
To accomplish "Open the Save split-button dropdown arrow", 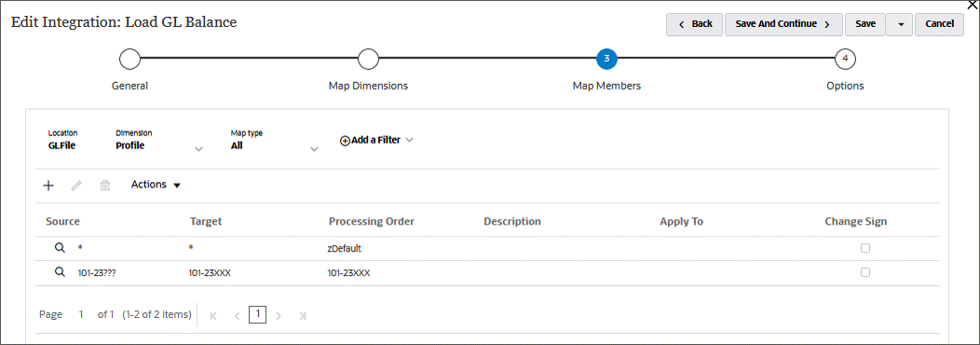I will tap(899, 24).
